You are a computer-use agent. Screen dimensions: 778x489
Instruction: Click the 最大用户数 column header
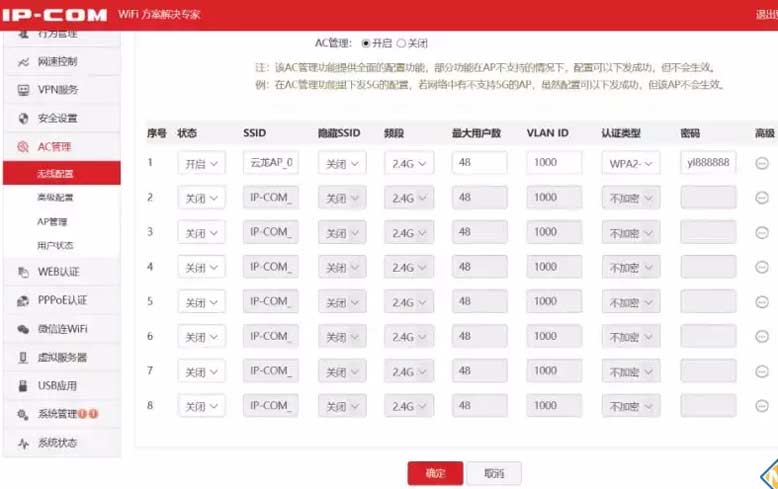[476, 133]
